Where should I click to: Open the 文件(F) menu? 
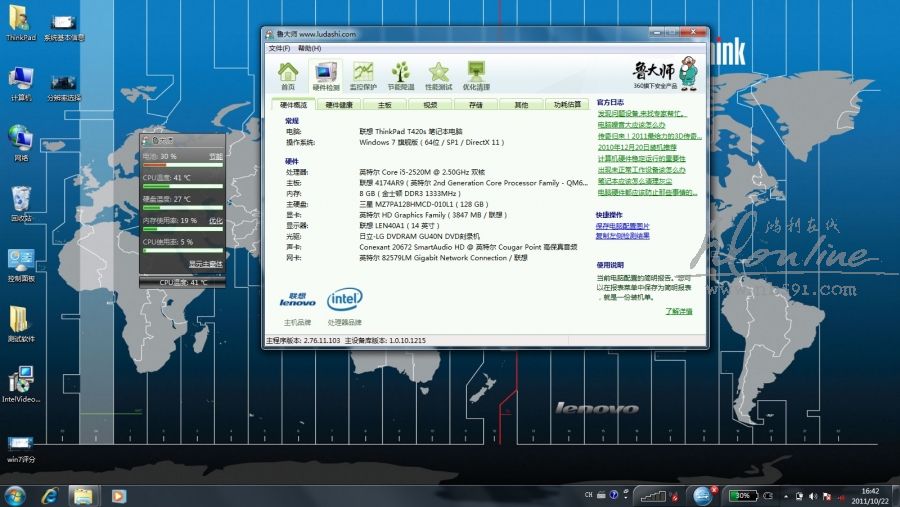point(279,48)
